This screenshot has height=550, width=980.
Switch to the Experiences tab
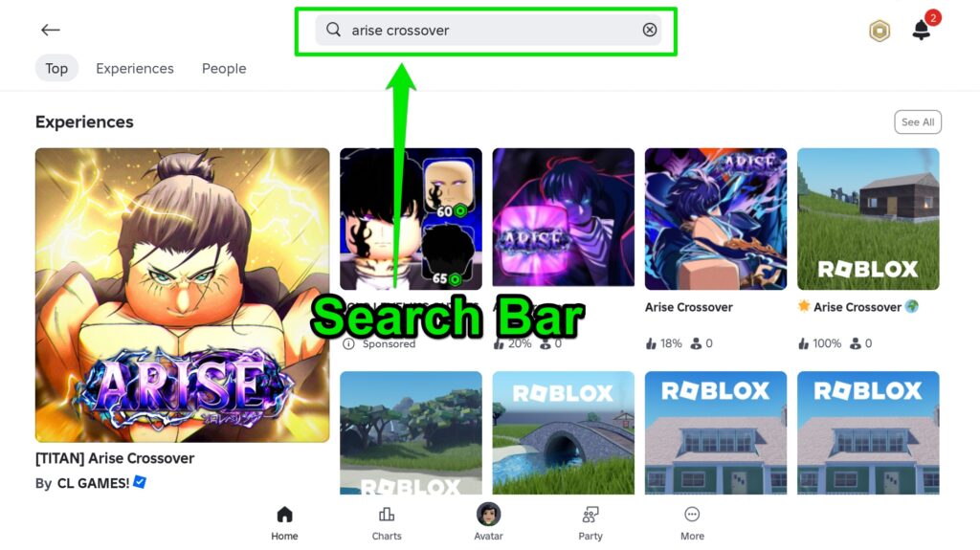(x=134, y=69)
